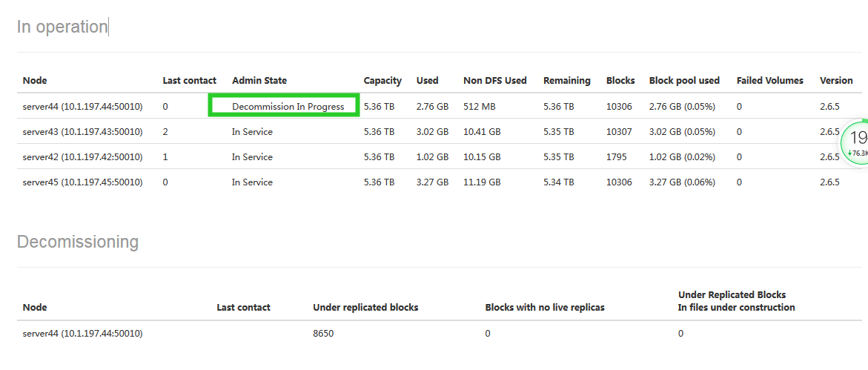Viewport: 868px width, 370px height.
Task: Select the server45 node entry
Action: [82, 182]
